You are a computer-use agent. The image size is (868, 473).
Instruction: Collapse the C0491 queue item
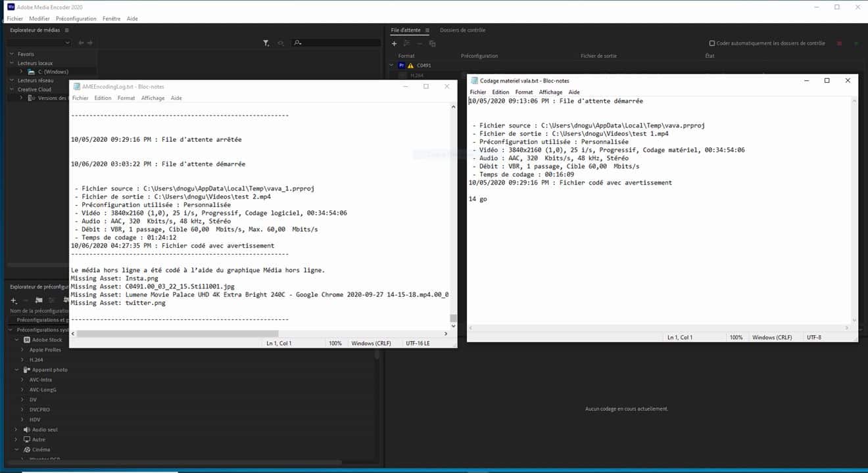point(393,66)
